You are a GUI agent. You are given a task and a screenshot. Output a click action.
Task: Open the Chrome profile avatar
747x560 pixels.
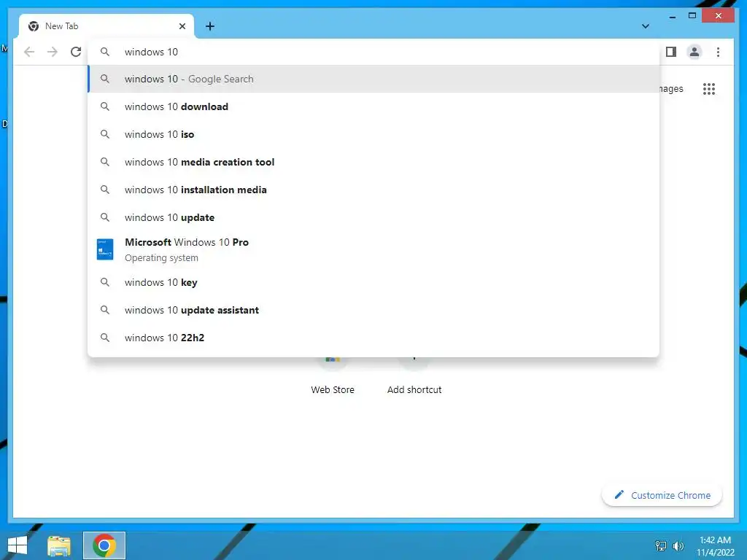tap(694, 52)
